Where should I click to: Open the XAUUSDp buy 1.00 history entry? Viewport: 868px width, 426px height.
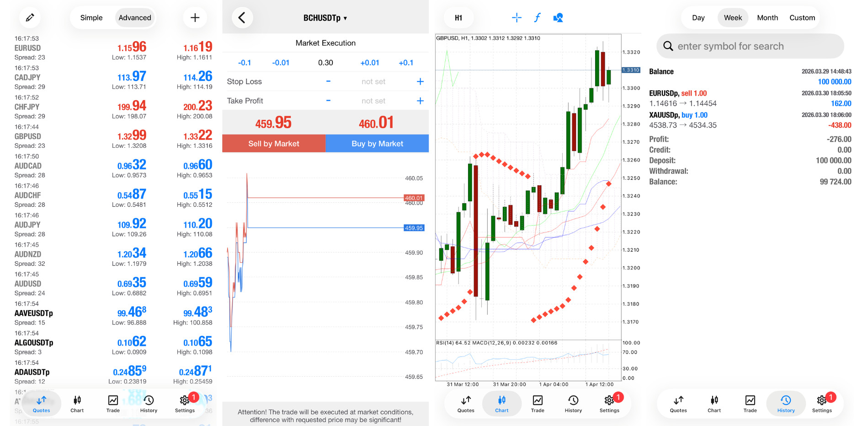click(750, 120)
